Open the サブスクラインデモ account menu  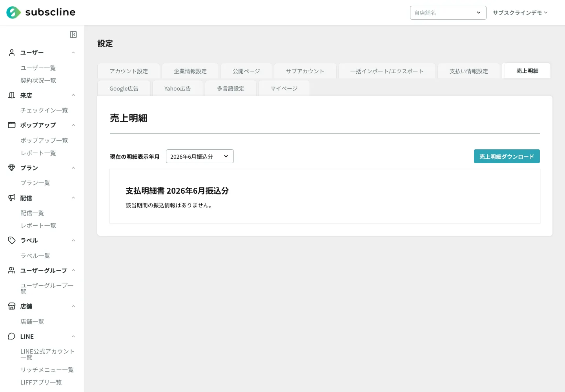click(520, 13)
